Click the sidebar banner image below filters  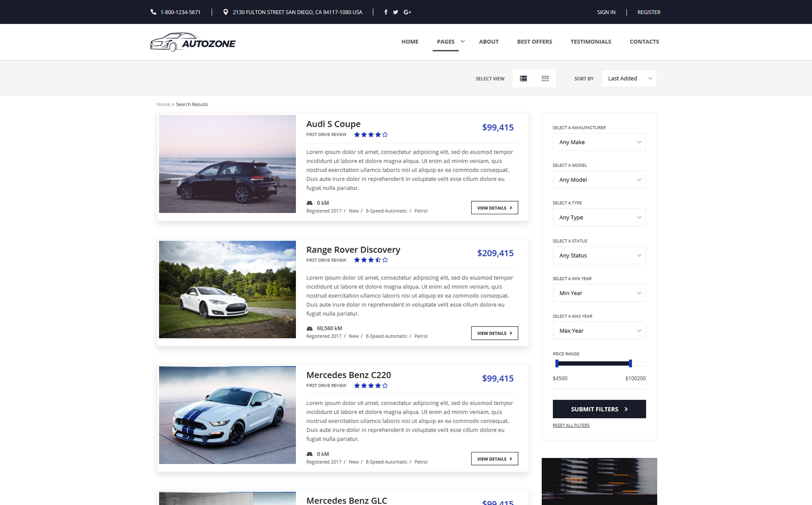(x=599, y=481)
